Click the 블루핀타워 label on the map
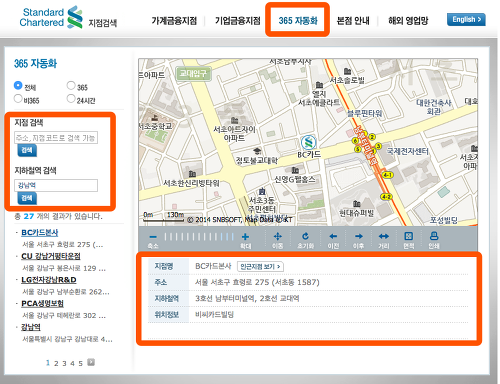Viewport: 500px width, 384px height. (x=364, y=113)
